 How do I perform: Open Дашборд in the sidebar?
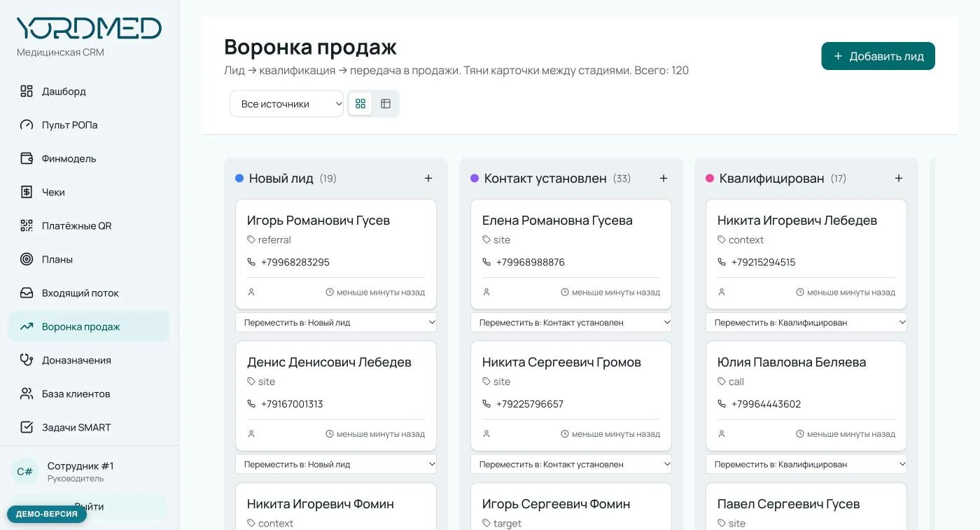[89, 91]
